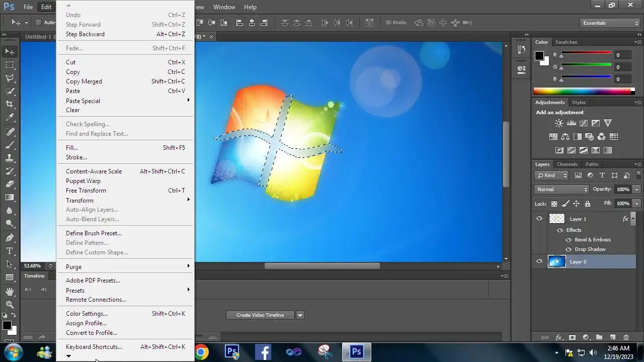Toggle Bevel & Emboss effect visibility
The image size is (644, 362).
pyautogui.click(x=569, y=240)
